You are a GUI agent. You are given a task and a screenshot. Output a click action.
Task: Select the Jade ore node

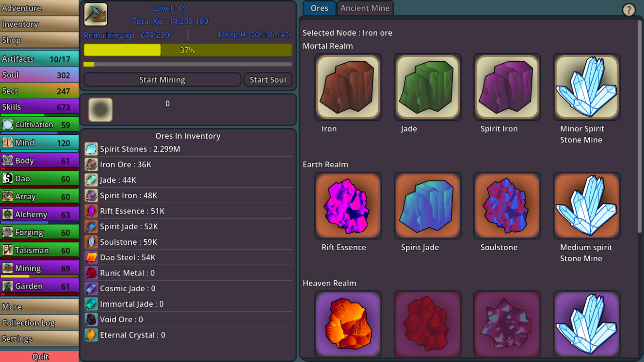pos(427,86)
